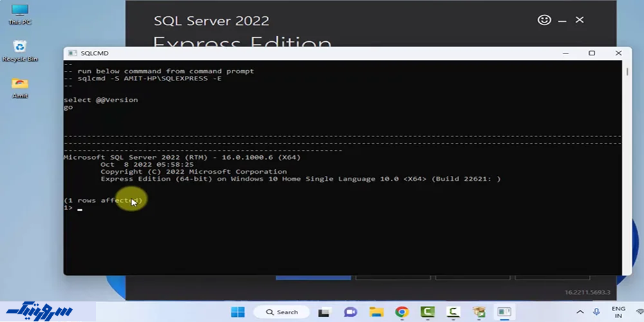Click the SQLCMD vertical scrollbar thumb

point(627,71)
